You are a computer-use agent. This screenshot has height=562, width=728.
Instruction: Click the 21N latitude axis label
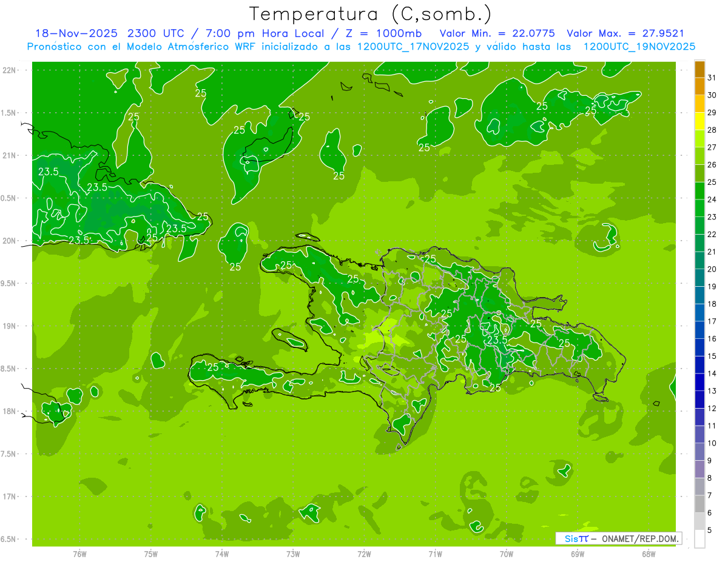pyautogui.click(x=10, y=155)
